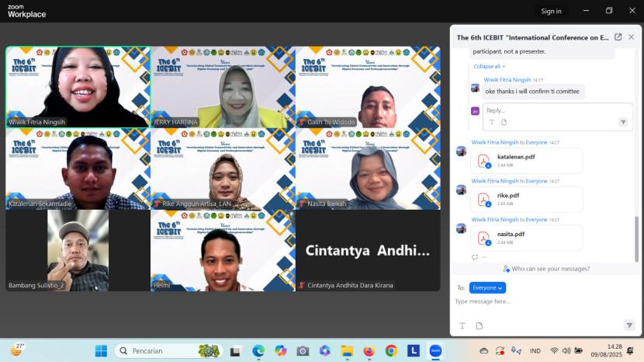Select Wiwik Fitria Ningsih video tile
This screenshot has width=644, height=362.
[78, 87]
